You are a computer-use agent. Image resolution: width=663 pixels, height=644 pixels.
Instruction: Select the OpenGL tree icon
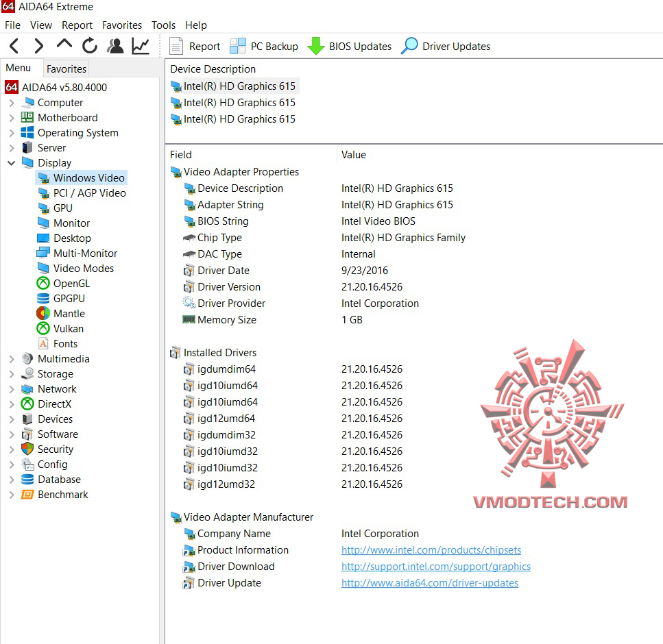[x=43, y=283]
